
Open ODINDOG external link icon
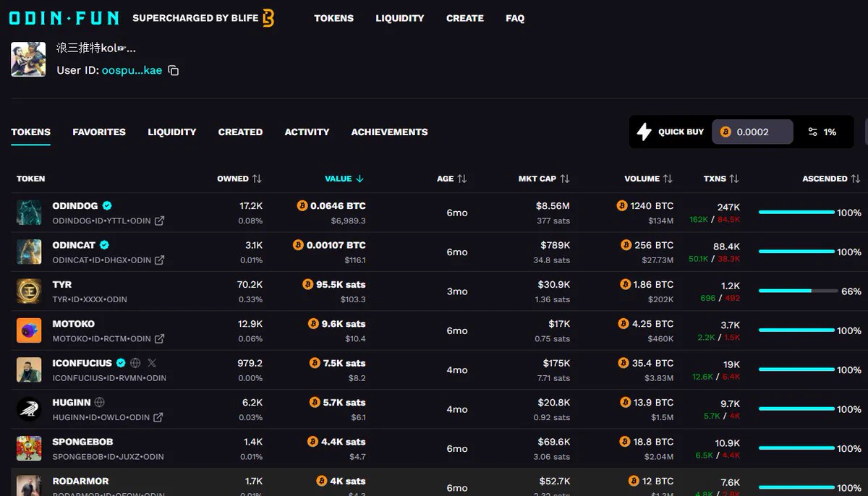pyautogui.click(x=159, y=221)
